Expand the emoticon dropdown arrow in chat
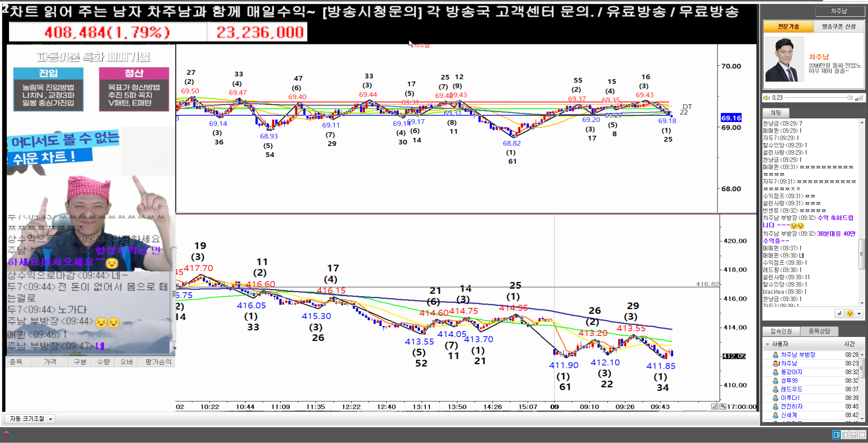The image size is (868, 443). click(858, 313)
